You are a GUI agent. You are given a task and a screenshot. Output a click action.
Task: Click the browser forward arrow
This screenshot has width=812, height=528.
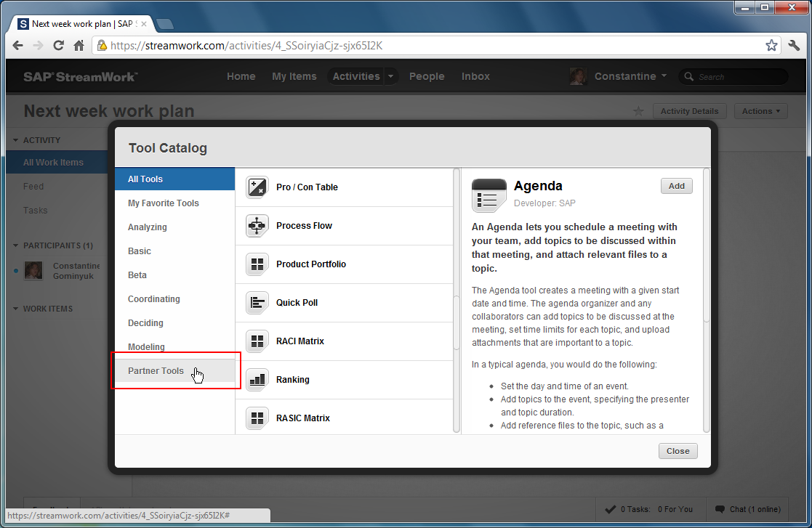(x=38, y=46)
